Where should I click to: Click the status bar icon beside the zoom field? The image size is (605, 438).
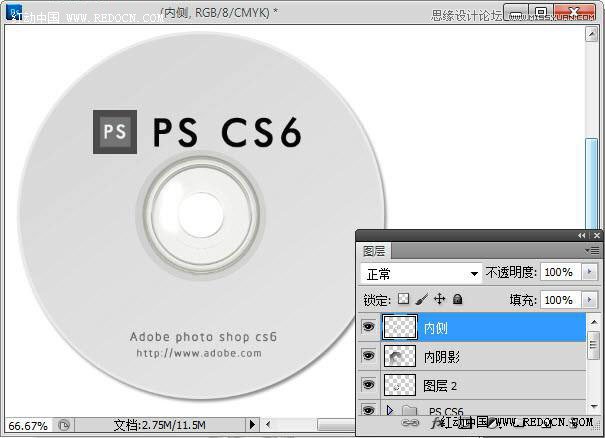coord(64,425)
